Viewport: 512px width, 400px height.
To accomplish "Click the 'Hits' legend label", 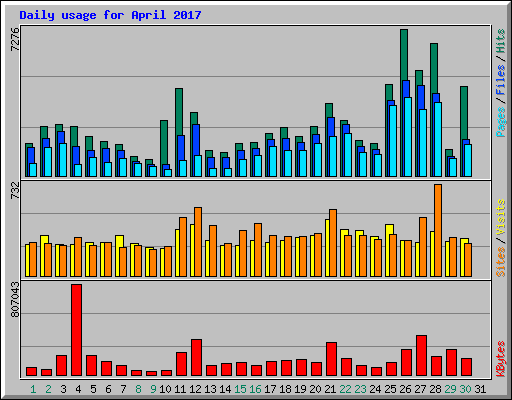I will point(501,41).
